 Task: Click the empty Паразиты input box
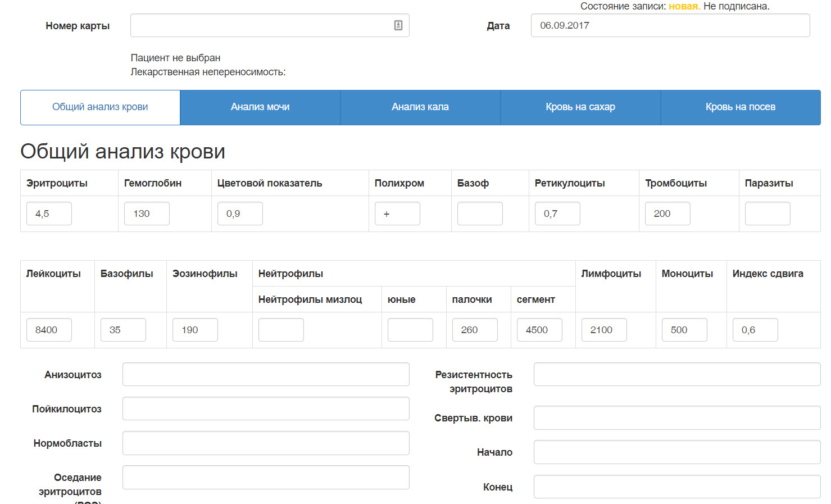click(768, 214)
